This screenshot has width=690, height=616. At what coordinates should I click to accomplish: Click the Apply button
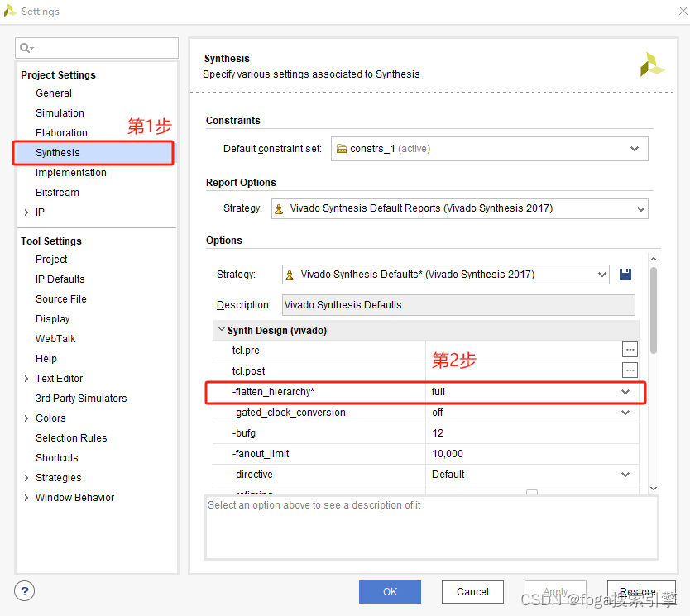coord(555,592)
